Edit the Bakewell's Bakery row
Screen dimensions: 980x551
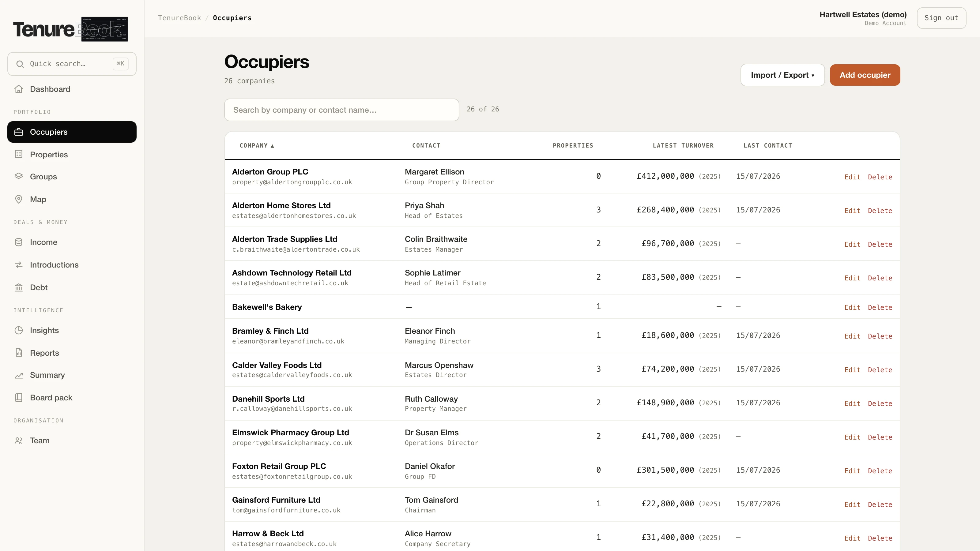852,307
